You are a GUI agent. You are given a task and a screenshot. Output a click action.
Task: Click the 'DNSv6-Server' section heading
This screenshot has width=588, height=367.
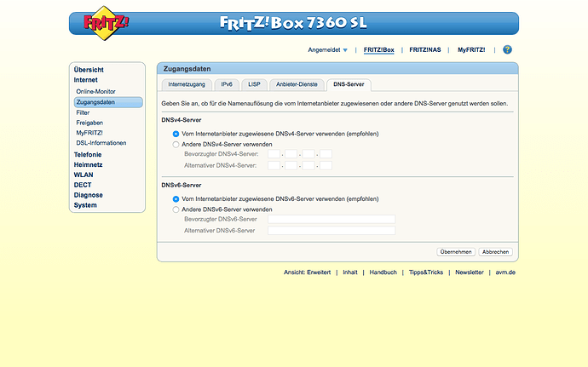[x=182, y=185]
